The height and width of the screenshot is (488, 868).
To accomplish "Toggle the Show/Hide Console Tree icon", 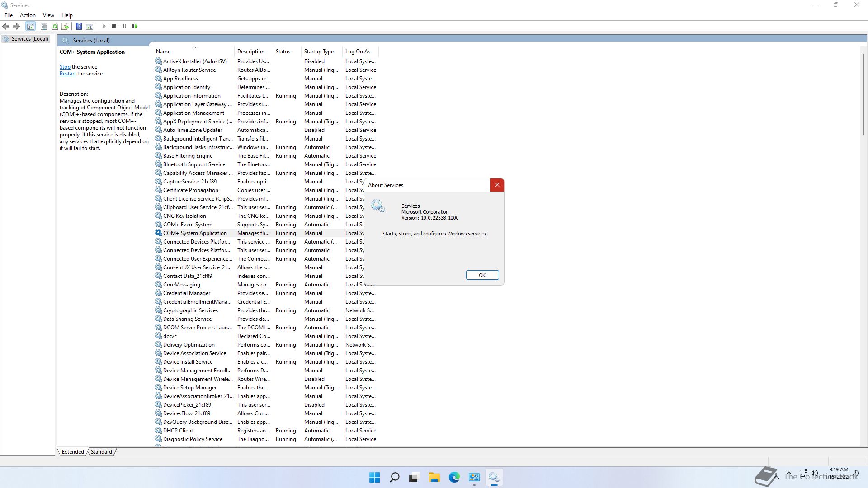I will [x=30, y=26].
